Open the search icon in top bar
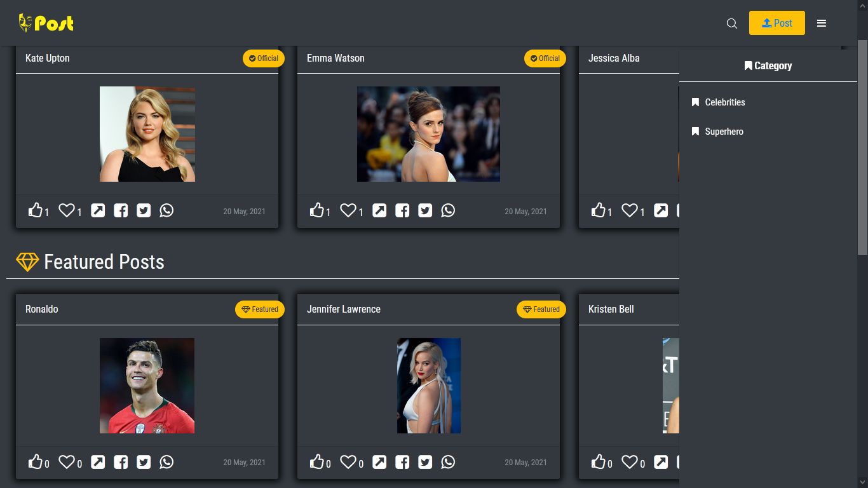Image resolution: width=868 pixels, height=488 pixels. pyautogui.click(x=731, y=23)
